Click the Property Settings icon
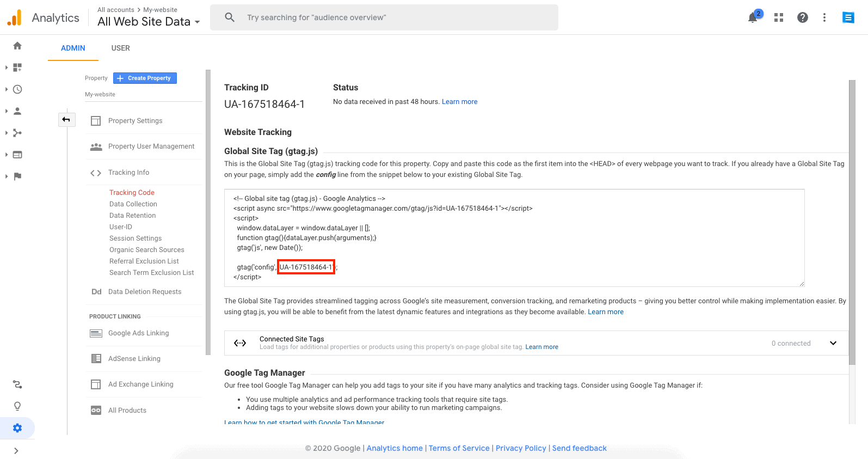The height and width of the screenshot is (459, 868). 96,121
